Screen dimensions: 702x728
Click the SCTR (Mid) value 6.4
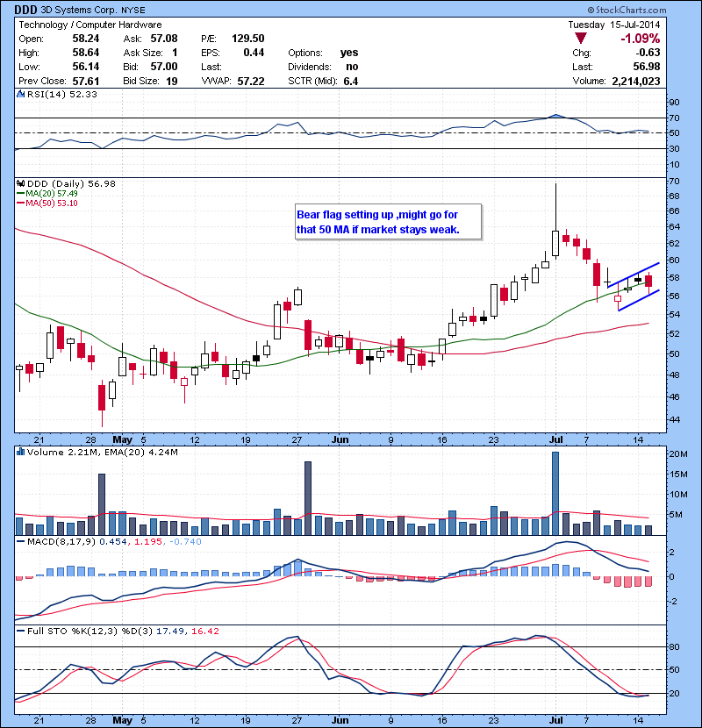(351, 82)
